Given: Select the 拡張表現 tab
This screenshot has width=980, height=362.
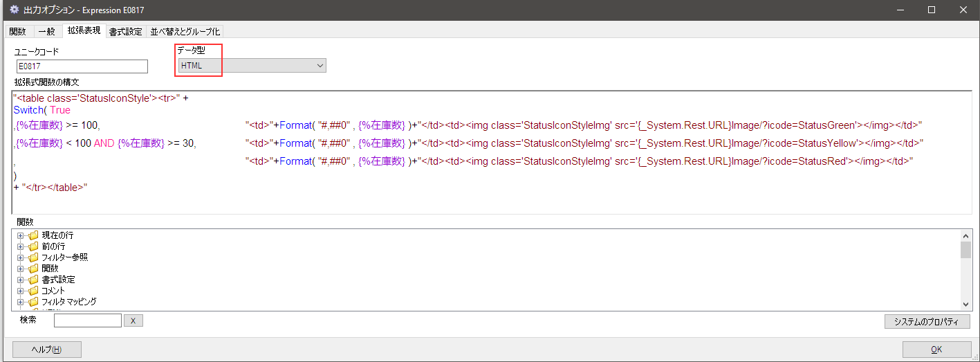Looking at the screenshot, I should click(84, 30).
